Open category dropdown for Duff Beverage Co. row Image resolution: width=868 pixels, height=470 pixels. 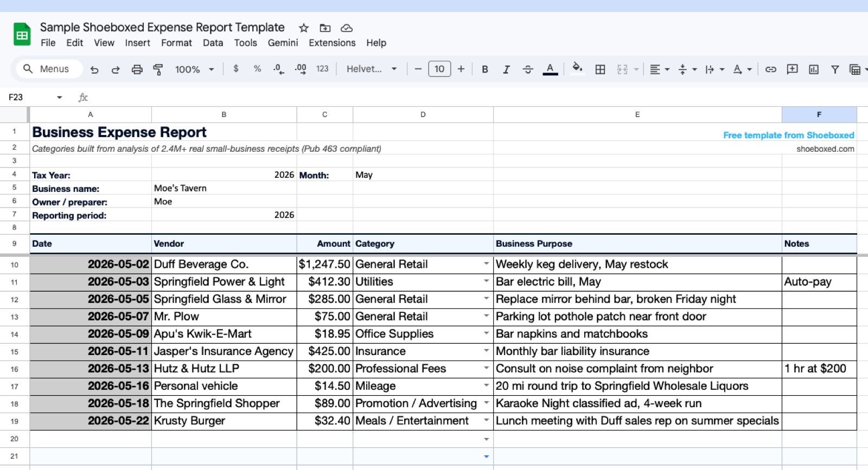point(487,264)
